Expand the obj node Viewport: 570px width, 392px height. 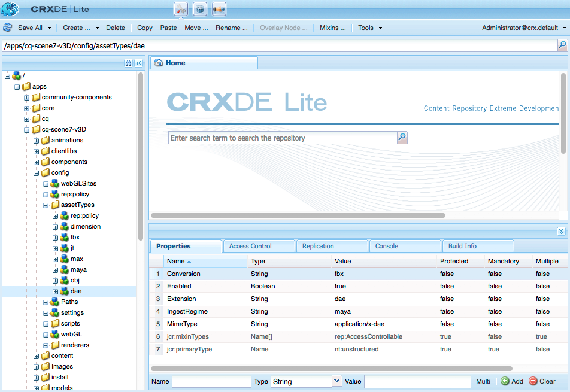pos(55,281)
